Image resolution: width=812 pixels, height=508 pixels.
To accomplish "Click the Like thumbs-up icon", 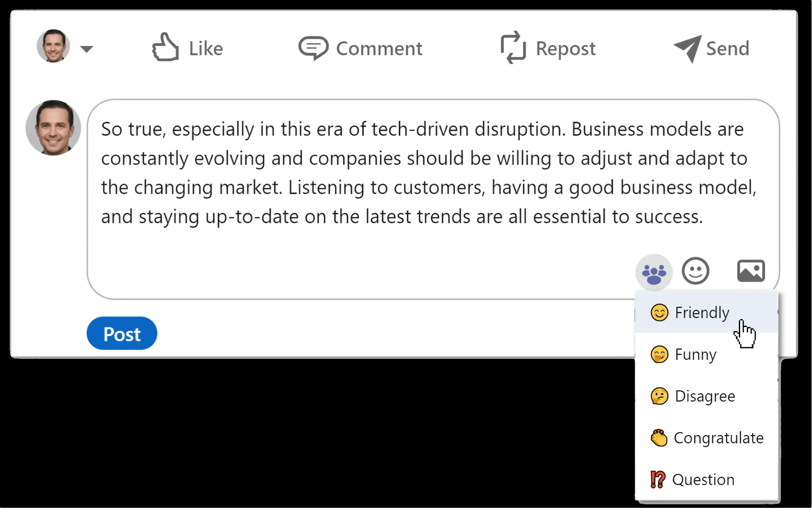I will [x=165, y=48].
